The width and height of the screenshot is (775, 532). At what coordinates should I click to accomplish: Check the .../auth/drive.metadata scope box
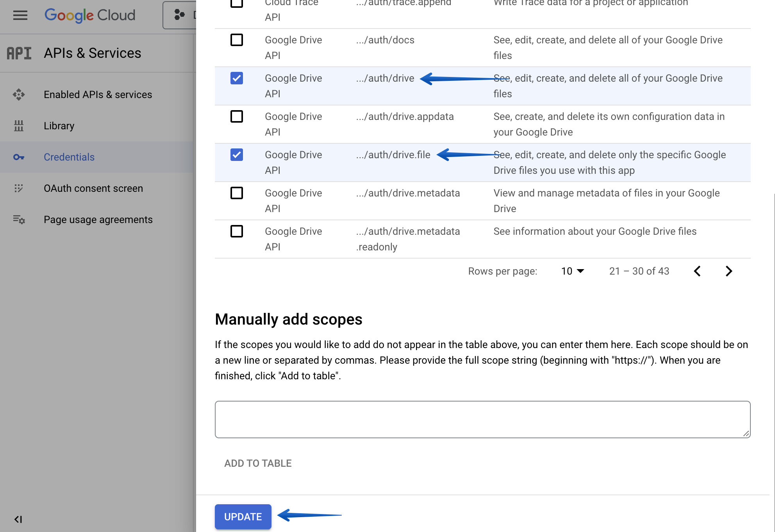(x=237, y=193)
